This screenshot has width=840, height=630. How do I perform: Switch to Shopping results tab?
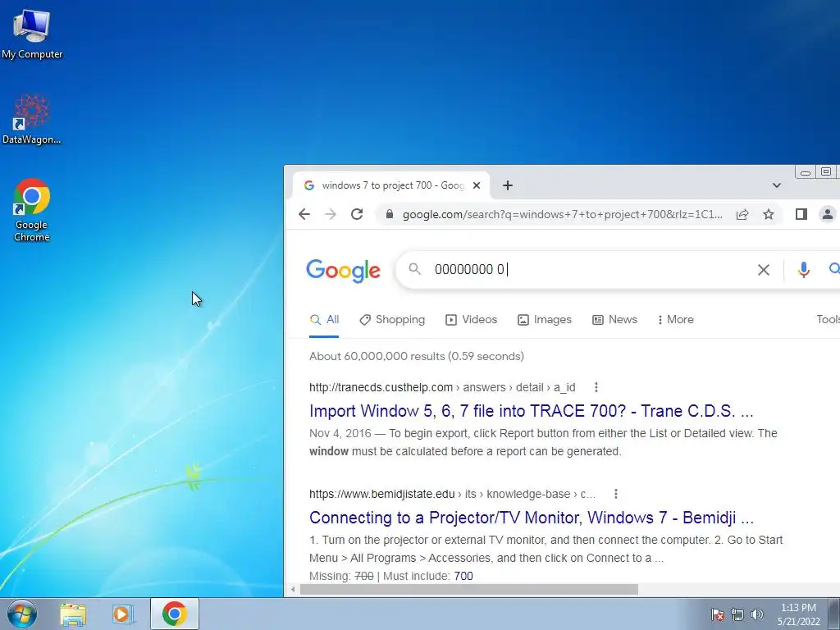tap(392, 320)
